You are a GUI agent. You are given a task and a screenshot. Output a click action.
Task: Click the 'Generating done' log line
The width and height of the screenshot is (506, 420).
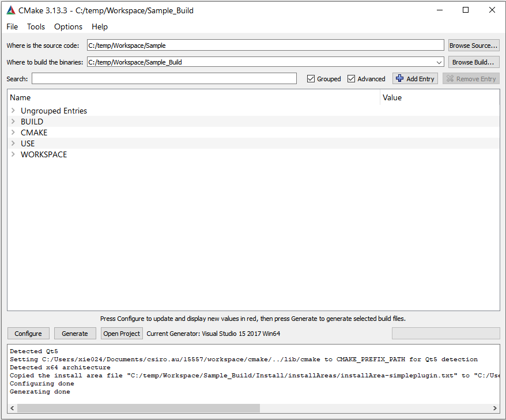tap(40, 392)
